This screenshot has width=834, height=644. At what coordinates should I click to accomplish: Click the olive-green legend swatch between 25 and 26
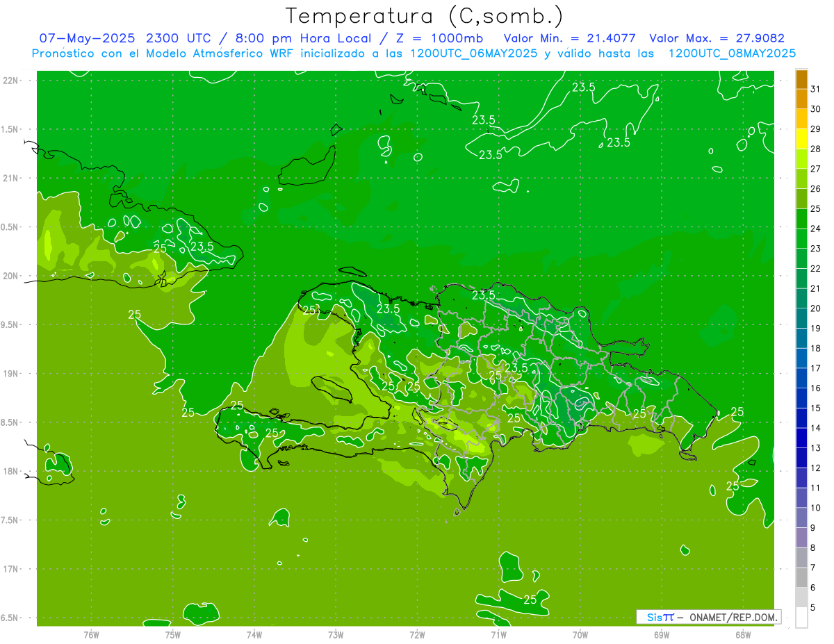(801, 198)
